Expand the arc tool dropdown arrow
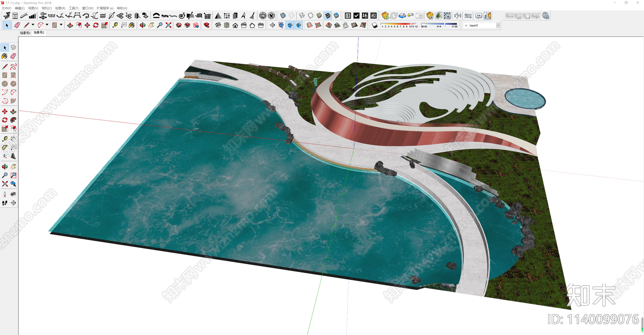 (47, 25)
